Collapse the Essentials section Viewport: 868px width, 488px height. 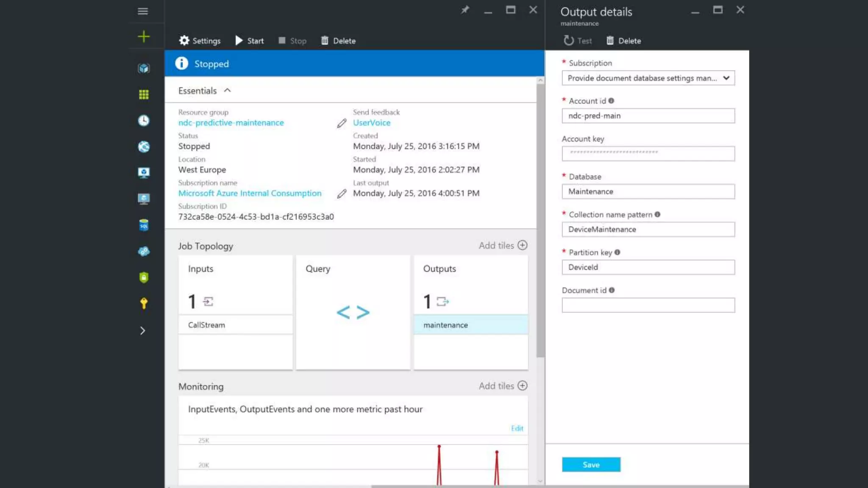227,91
